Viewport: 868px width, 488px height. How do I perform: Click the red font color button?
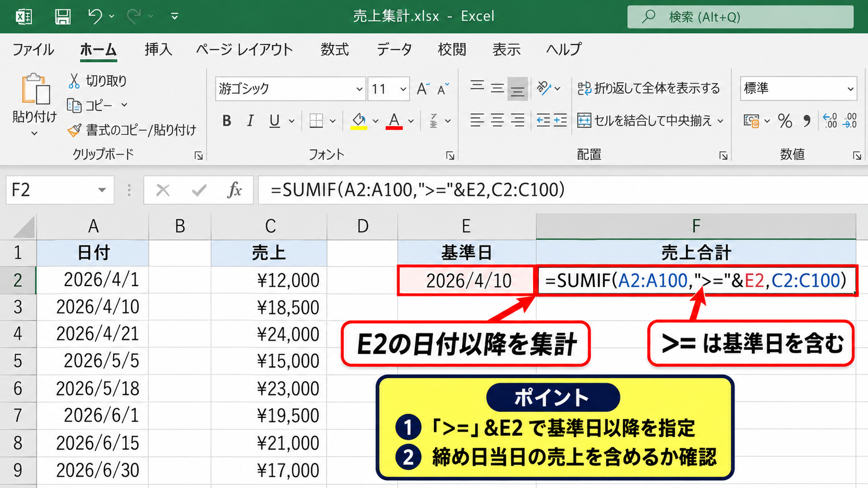click(395, 121)
